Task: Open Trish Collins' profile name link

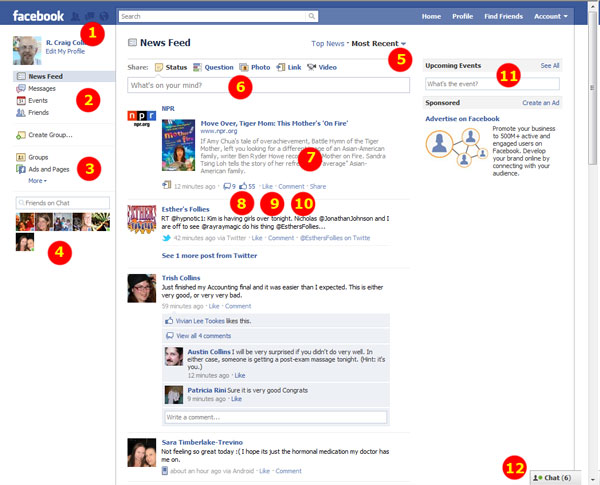Action: [181, 278]
